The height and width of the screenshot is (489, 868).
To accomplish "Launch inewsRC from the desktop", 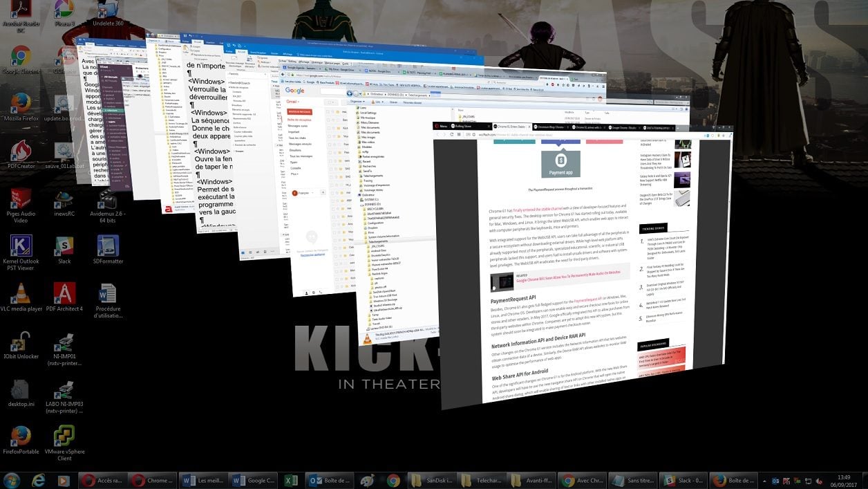I will point(64,203).
